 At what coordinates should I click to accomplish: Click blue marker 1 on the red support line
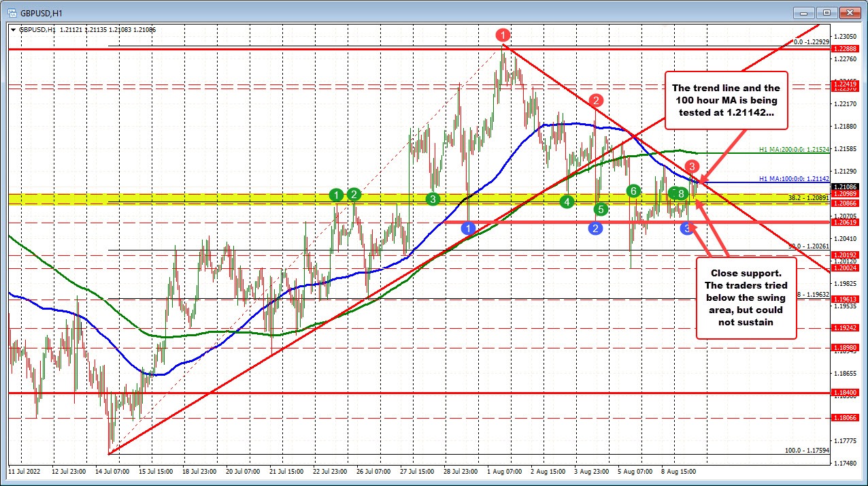pyautogui.click(x=468, y=229)
